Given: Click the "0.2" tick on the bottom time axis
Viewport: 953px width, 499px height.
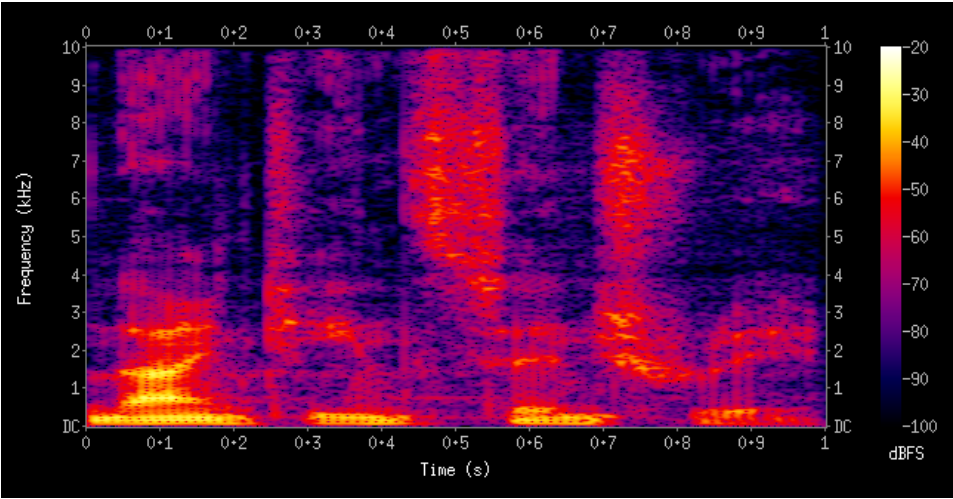Looking at the screenshot, I should coord(233,444).
